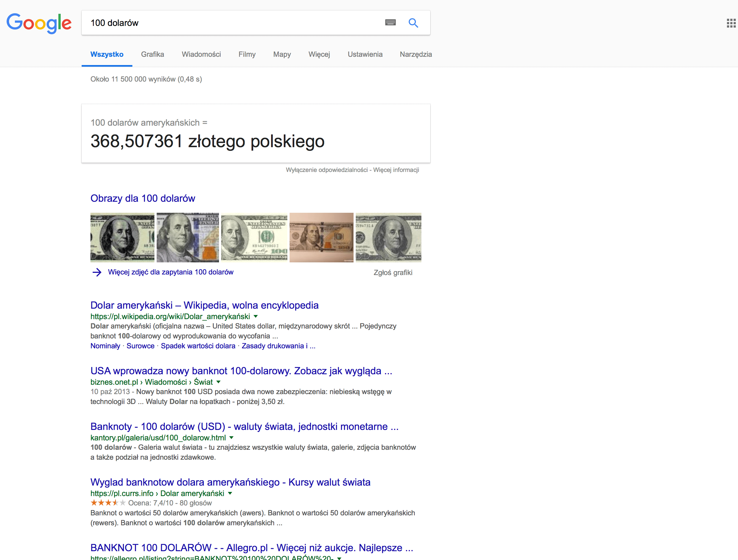The image size is (738, 560).
Task: Open Obrazy dla 100 dolarów link
Action: coord(143,198)
